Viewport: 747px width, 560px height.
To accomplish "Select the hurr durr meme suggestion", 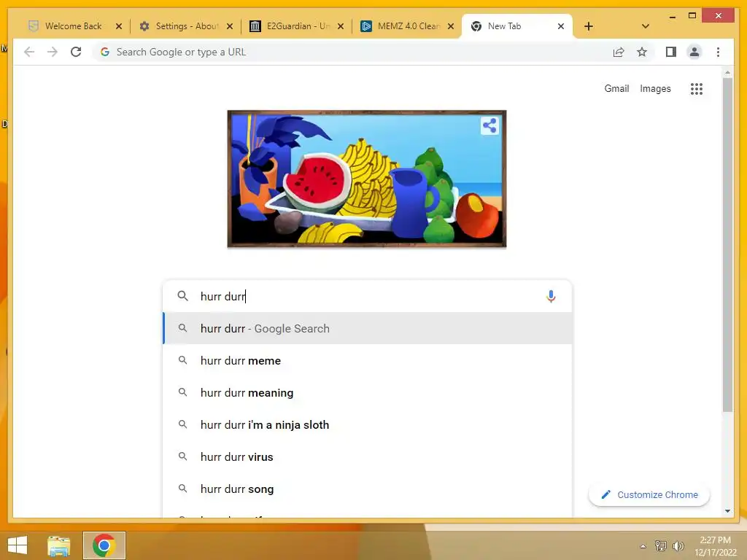I will coord(367,360).
